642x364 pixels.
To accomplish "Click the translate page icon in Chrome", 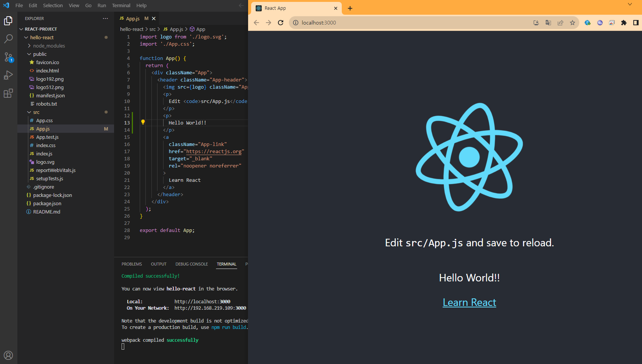I will (x=548, y=23).
